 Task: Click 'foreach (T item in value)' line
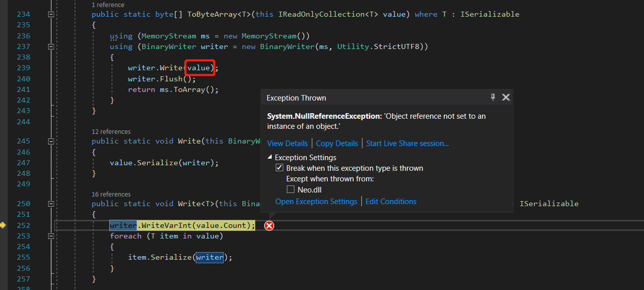[166, 236]
